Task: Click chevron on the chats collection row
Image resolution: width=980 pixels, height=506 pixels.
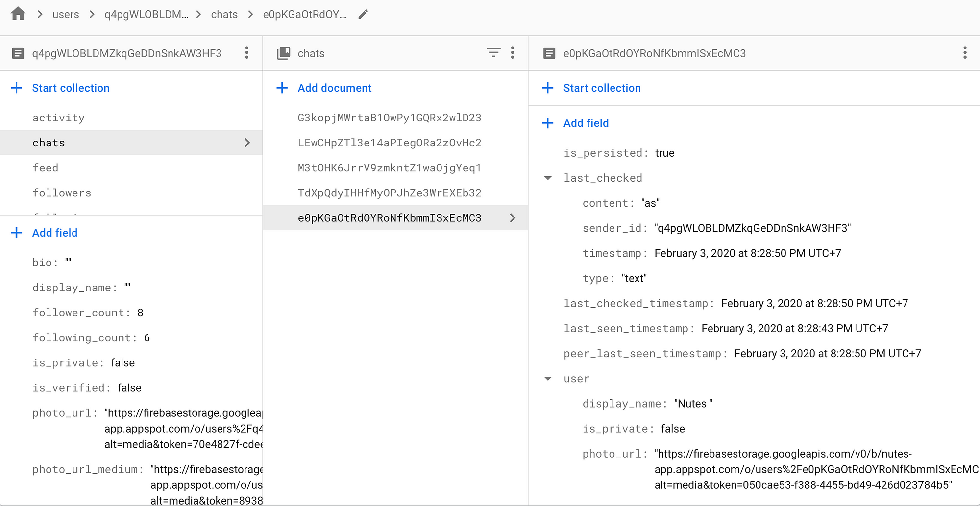Action: coord(247,143)
